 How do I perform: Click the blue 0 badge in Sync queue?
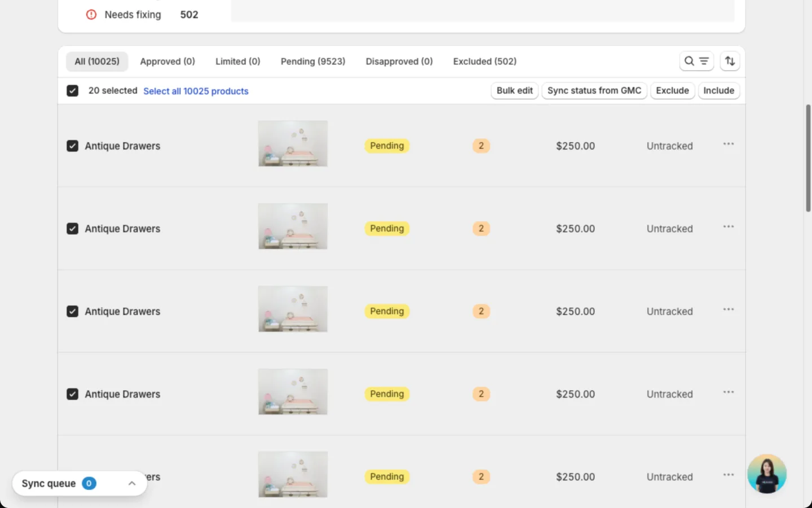(89, 483)
